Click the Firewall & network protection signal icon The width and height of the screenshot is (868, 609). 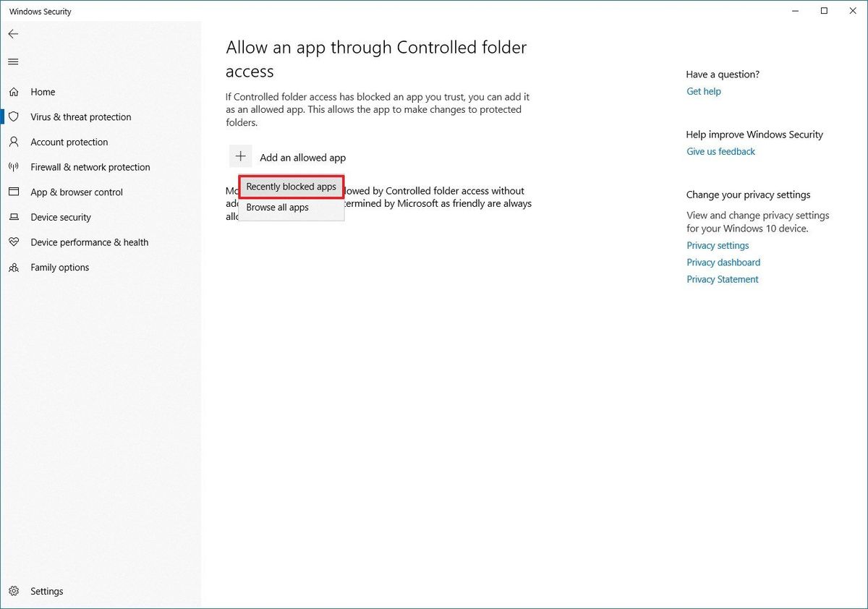tap(14, 167)
